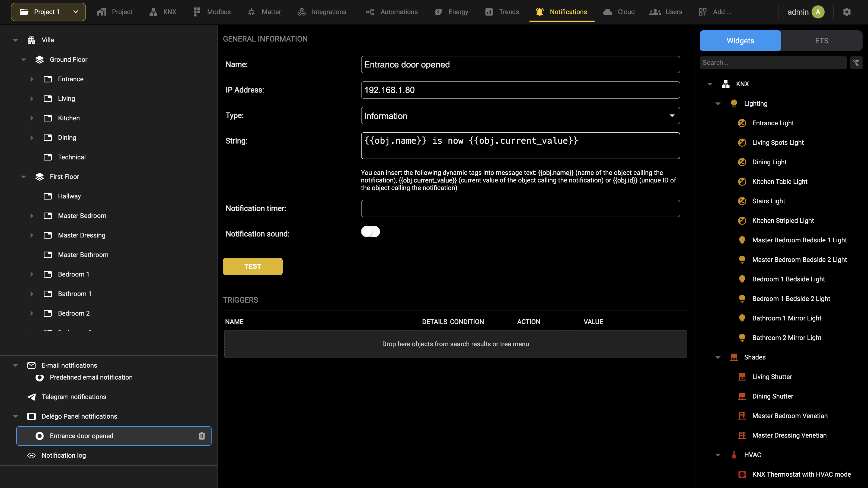Open the settings gear icon

pyautogui.click(x=847, y=12)
